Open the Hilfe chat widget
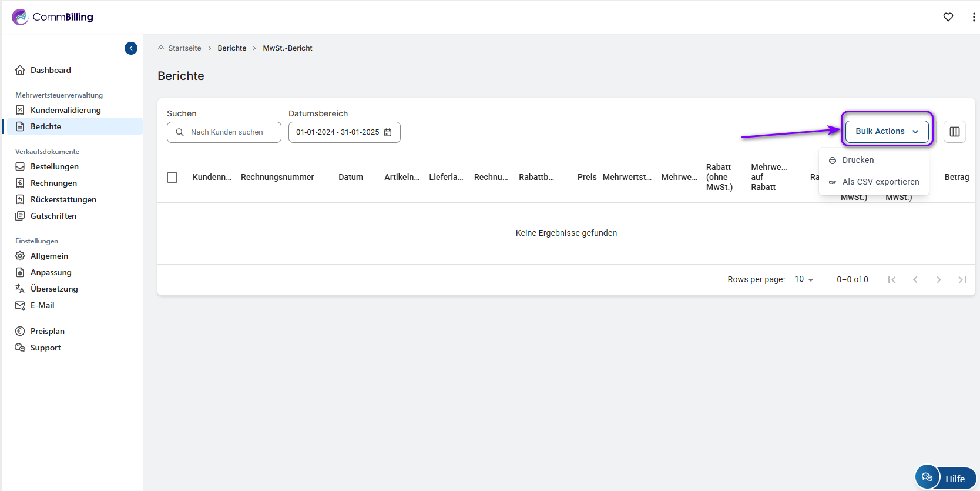 (x=945, y=477)
